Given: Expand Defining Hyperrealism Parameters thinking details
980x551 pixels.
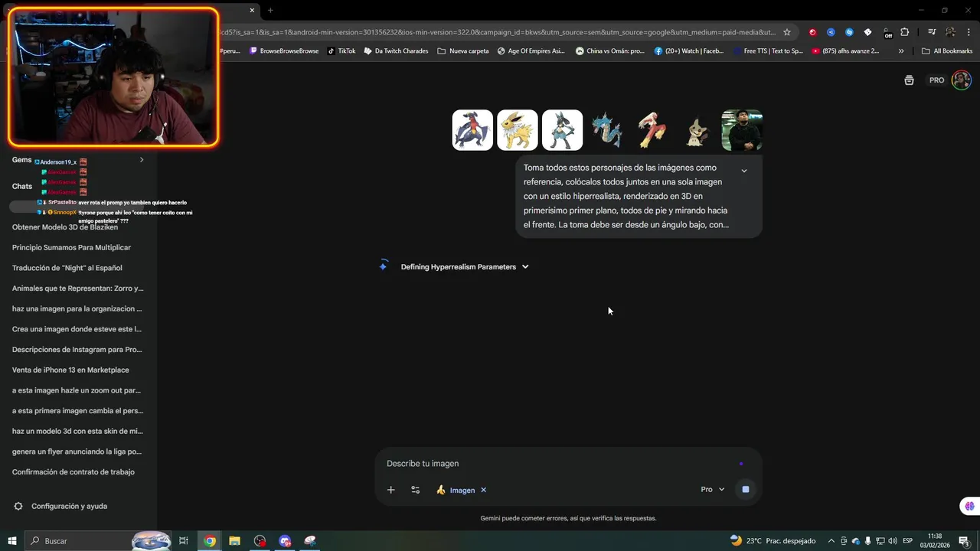Looking at the screenshot, I should tap(465, 267).
